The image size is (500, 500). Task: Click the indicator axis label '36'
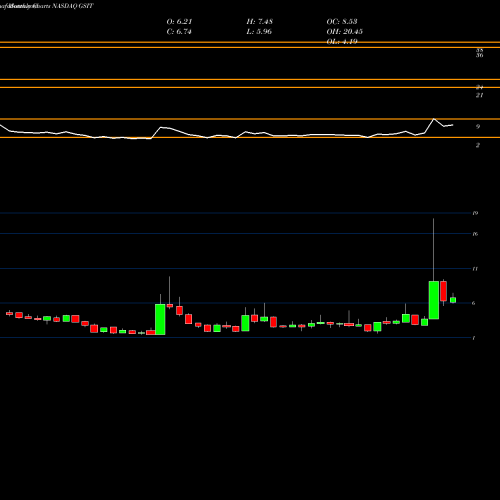tap(479, 55)
